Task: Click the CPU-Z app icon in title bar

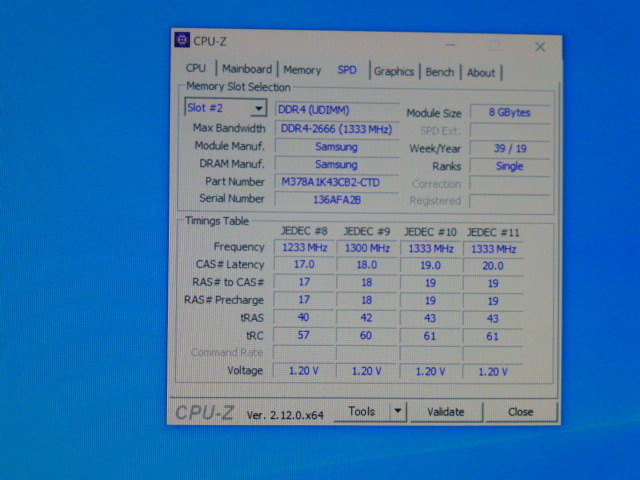Action: pos(182,40)
